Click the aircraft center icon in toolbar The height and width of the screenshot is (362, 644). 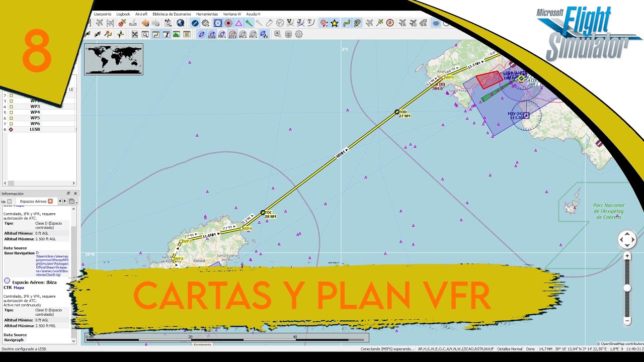369,23
